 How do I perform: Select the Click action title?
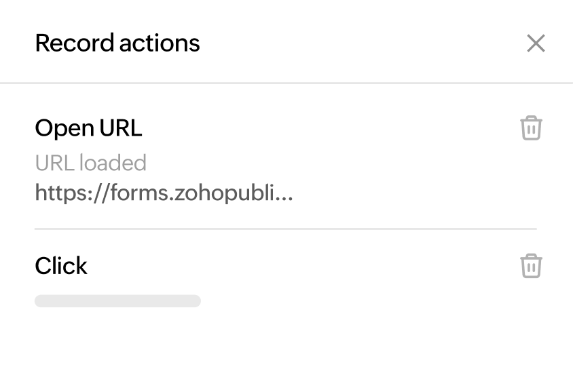tap(61, 266)
